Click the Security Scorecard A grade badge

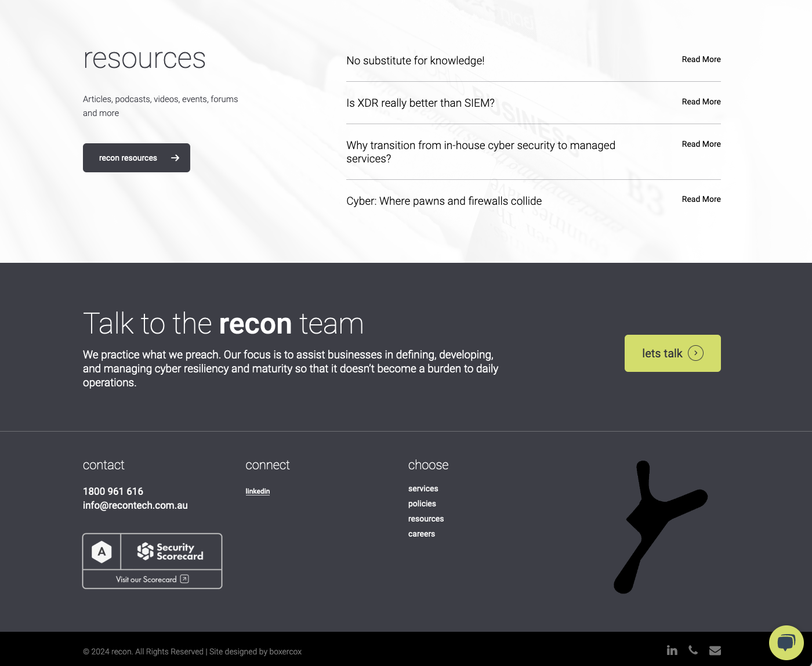pos(102,552)
